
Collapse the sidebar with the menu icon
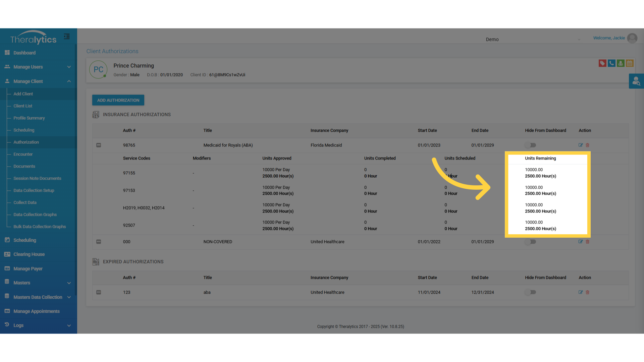(67, 37)
